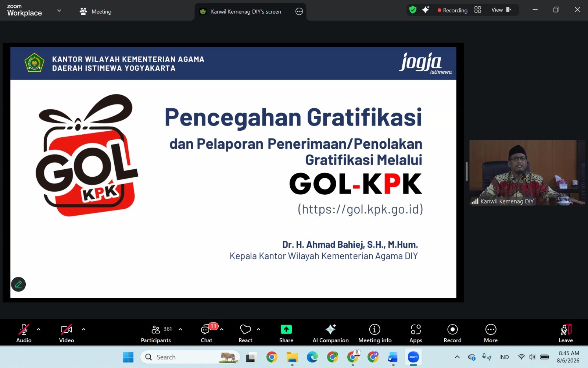This screenshot has width=588, height=368.
Task: Open the React emoji menu
Action: tap(245, 333)
